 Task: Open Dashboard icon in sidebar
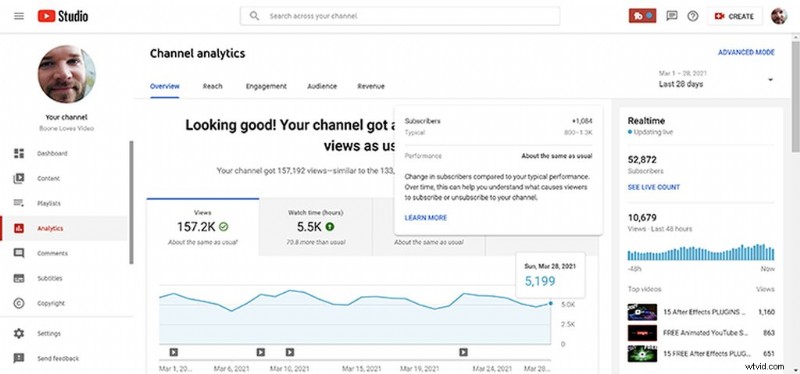tap(19, 154)
